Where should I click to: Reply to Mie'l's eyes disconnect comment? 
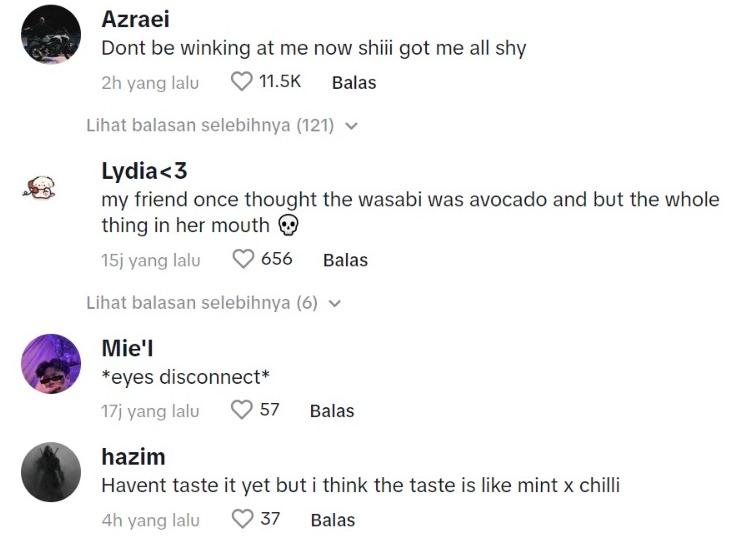[332, 411]
